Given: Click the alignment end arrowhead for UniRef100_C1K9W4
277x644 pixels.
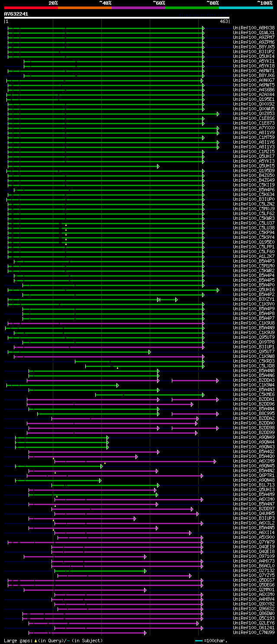Looking at the screenshot, I should coord(117,385).
